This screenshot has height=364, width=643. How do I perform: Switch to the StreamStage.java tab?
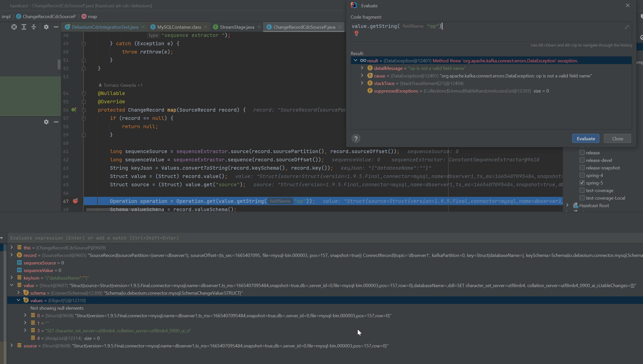point(237,27)
